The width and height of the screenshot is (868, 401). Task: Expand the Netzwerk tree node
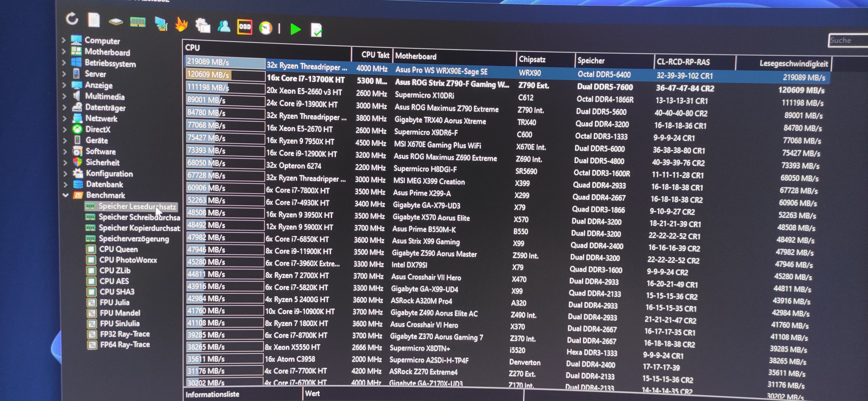click(x=65, y=118)
